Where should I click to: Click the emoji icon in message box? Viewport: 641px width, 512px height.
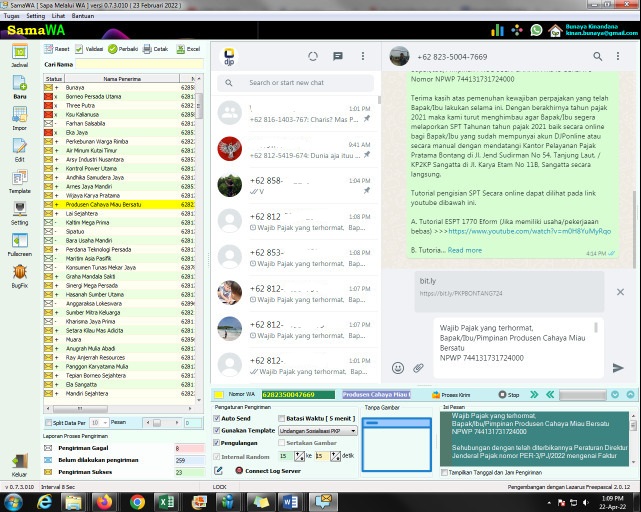tap(398, 368)
